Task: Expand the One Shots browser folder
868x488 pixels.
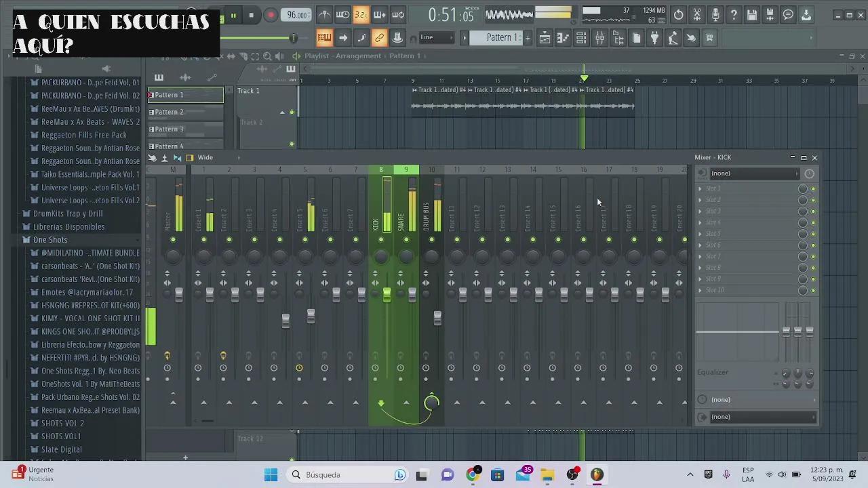Action: point(50,240)
